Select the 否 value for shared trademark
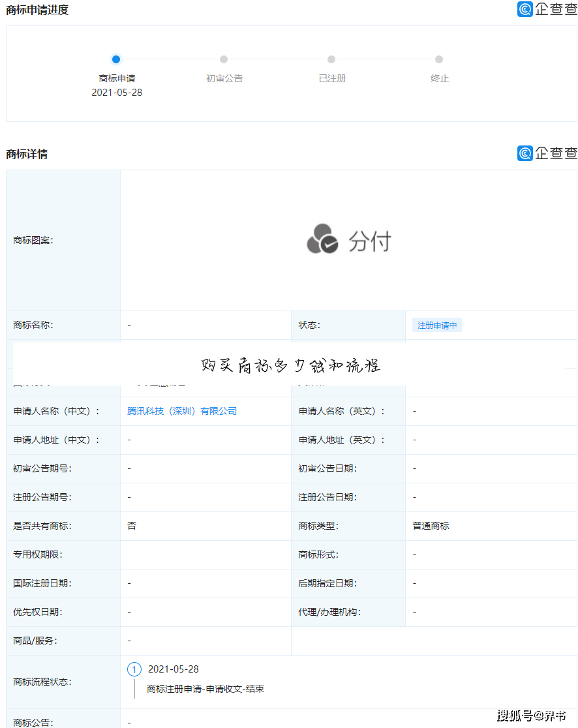The image size is (578, 728). pos(132,526)
